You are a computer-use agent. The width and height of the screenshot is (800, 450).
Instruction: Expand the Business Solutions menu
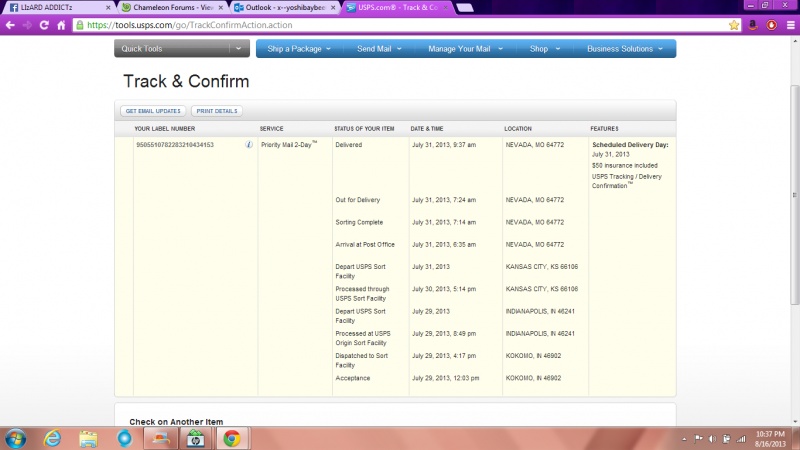624,48
